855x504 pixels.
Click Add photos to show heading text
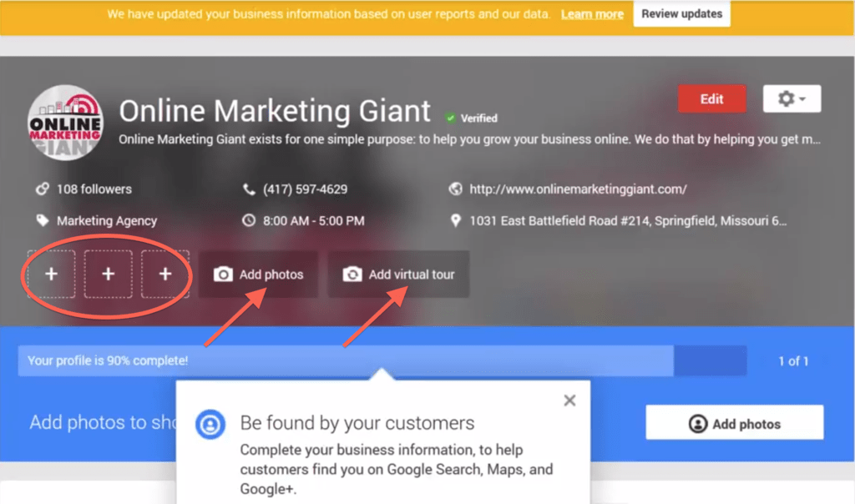[103, 422]
